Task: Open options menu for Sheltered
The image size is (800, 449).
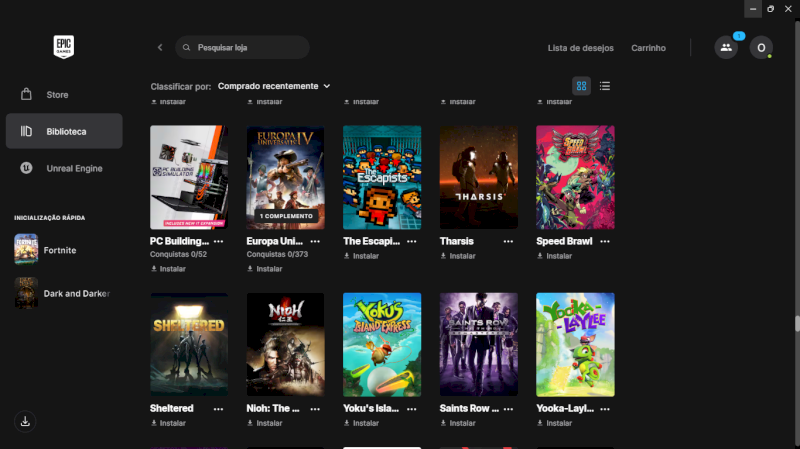Action: (218, 409)
